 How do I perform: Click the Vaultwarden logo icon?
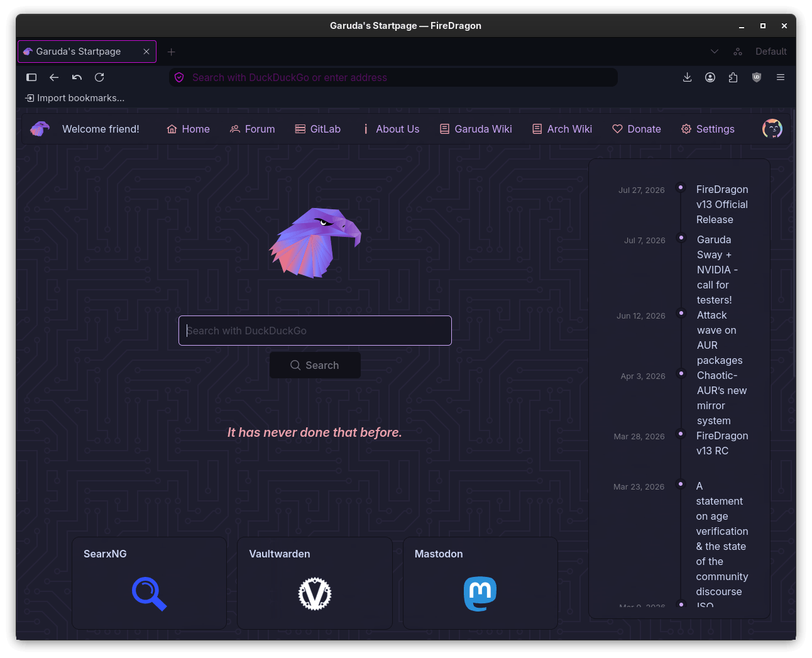point(315,594)
